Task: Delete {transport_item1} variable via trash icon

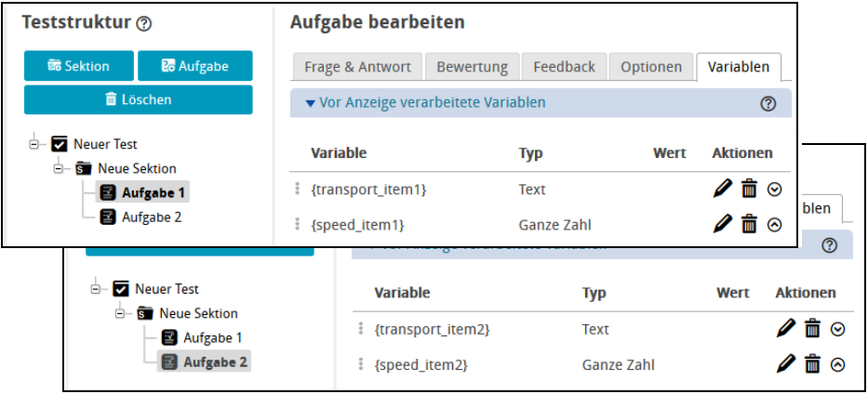Action: pyautogui.click(x=749, y=190)
